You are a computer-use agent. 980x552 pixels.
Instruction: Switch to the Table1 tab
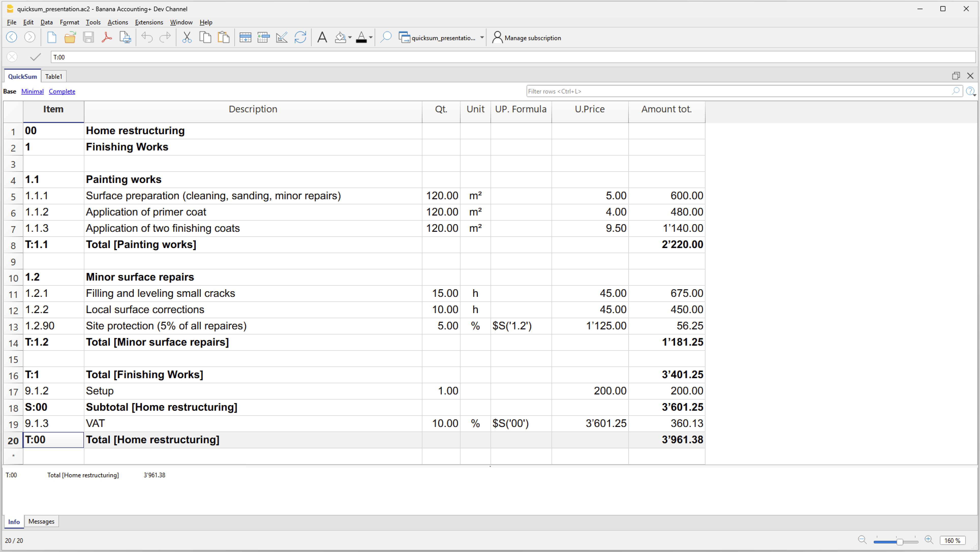(54, 76)
